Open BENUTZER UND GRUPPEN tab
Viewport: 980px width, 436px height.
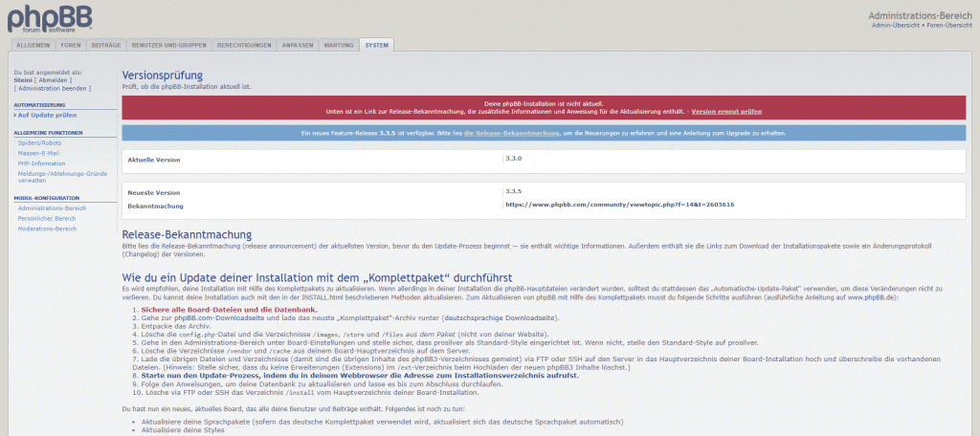click(x=168, y=46)
